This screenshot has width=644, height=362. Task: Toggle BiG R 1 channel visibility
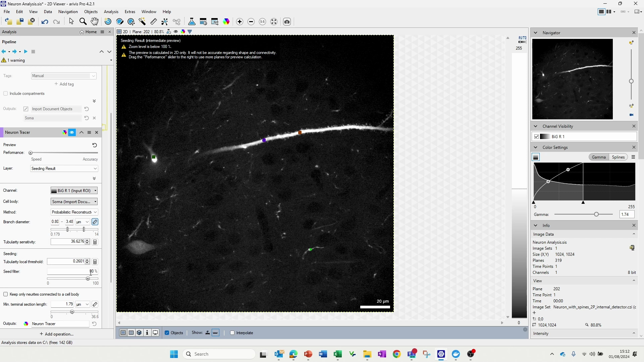click(x=536, y=136)
